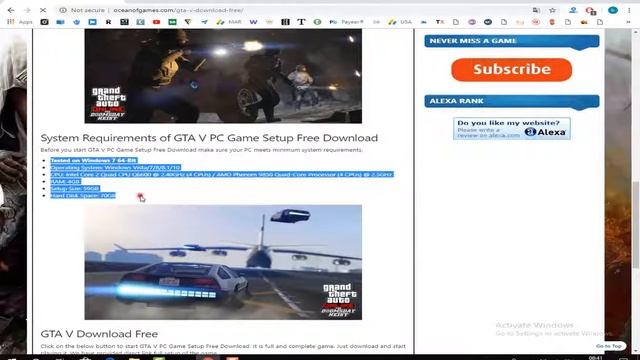Screen dimensions: 640x360
Task: Click the red extension icon with badge
Action: coord(590,11)
